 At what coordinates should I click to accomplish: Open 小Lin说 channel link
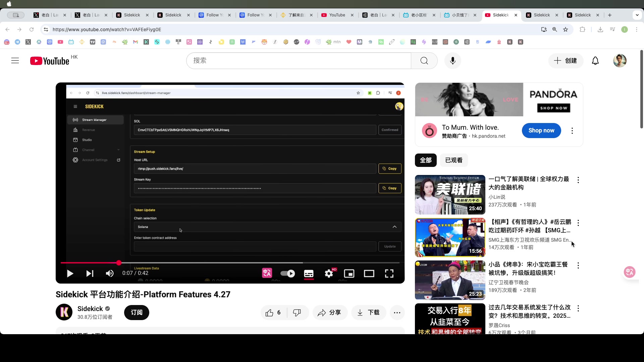497,197
